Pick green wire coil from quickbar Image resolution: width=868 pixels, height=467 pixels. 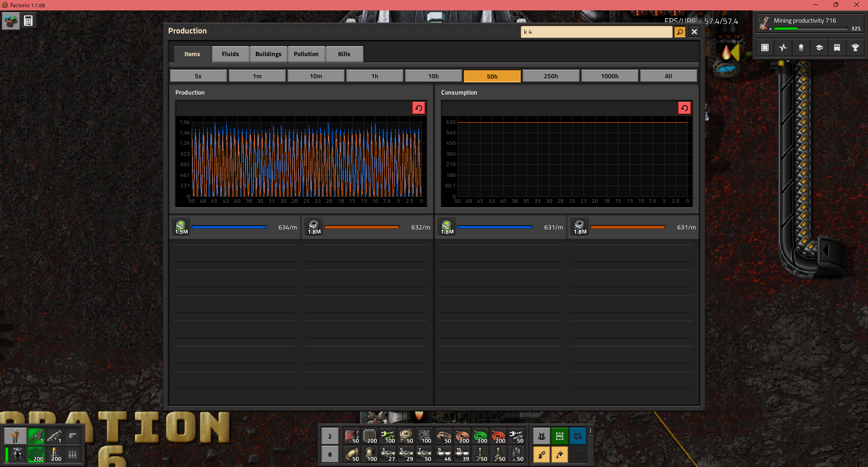click(480, 436)
